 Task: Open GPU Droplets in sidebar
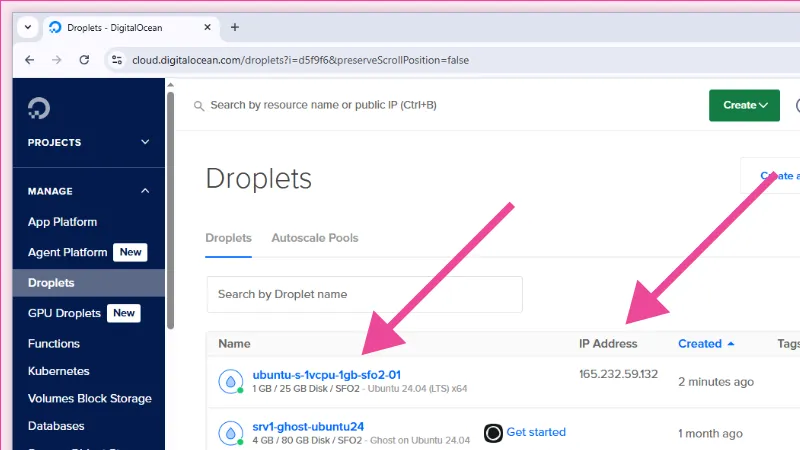[x=64, y=313]
